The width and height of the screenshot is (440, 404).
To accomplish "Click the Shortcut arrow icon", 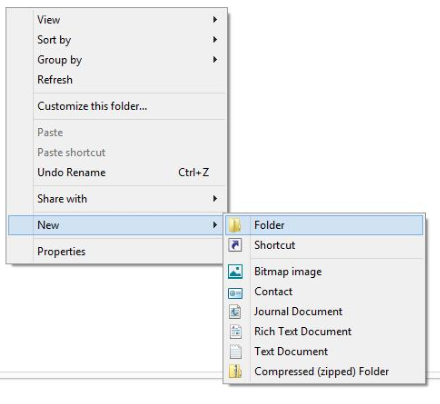I will [x=235, y=245].
